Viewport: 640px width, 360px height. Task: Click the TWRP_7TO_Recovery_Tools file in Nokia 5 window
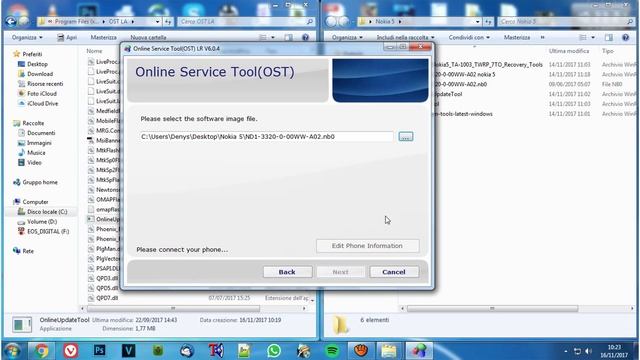point(488,64)
